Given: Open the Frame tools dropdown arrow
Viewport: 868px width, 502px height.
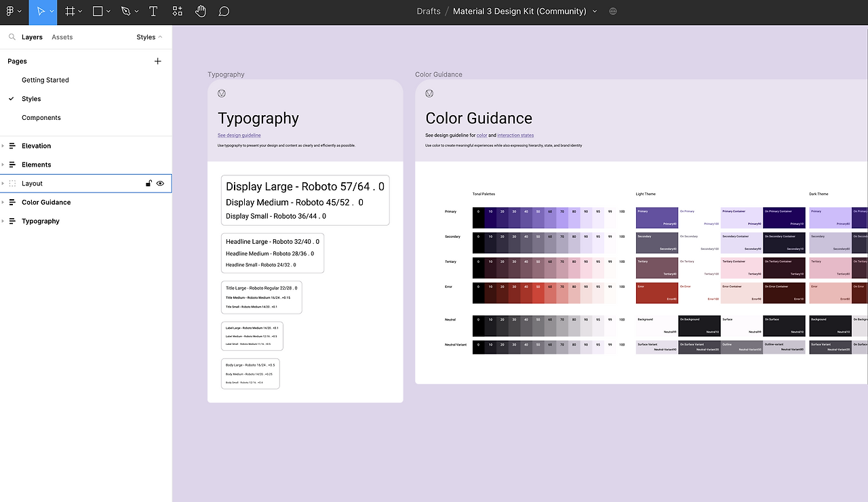Looking at the screenshot, I should point(80,12).
